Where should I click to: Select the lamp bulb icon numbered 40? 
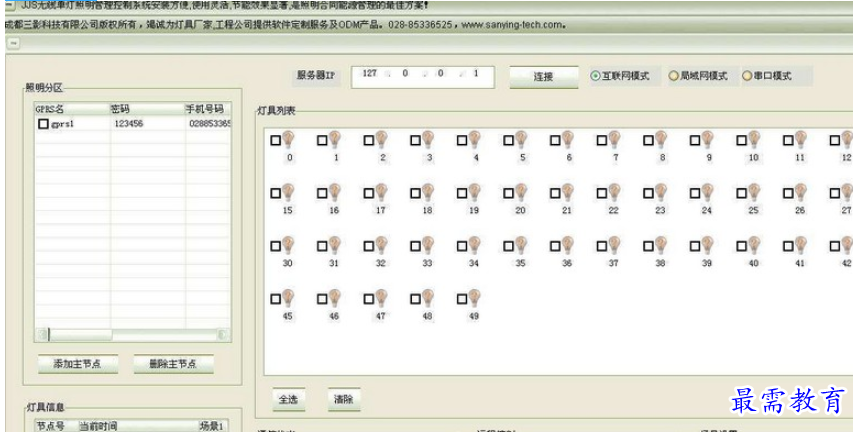click(x=754, y=245)
